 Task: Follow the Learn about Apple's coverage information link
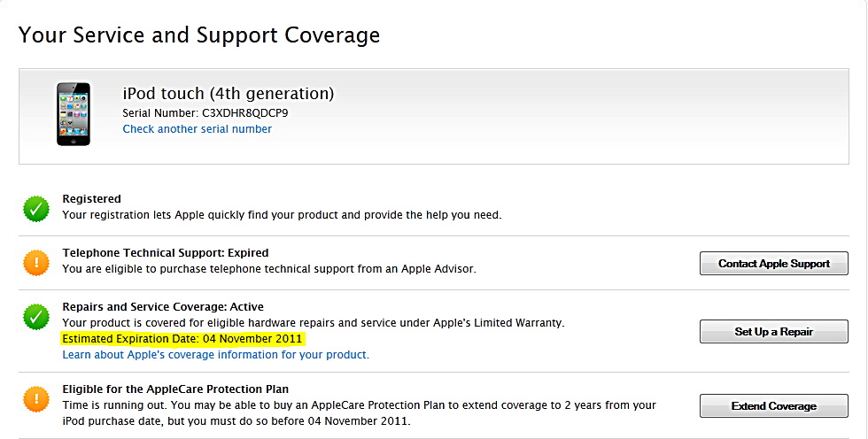coord(215,355)
